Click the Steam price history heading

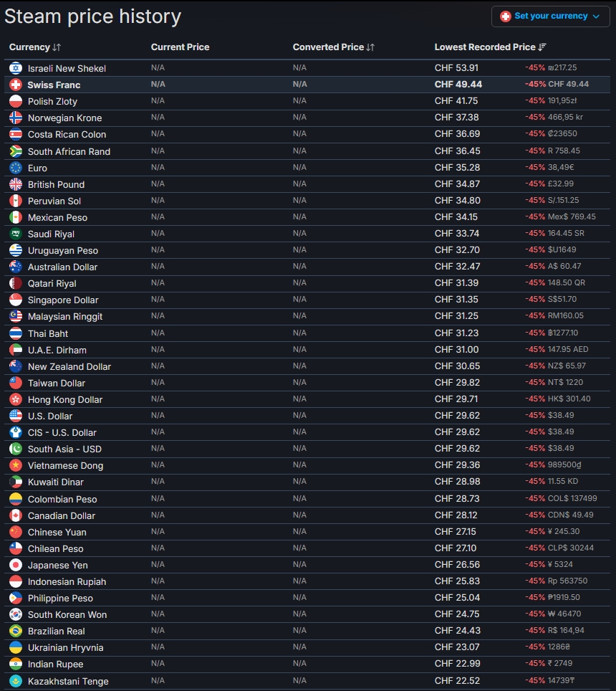[x=93, y=17]
